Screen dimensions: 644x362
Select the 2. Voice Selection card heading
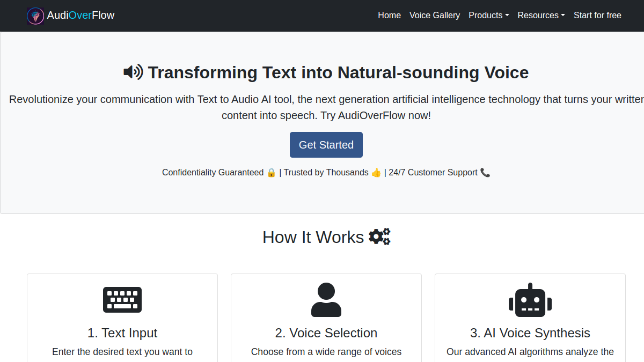[326, 333]
